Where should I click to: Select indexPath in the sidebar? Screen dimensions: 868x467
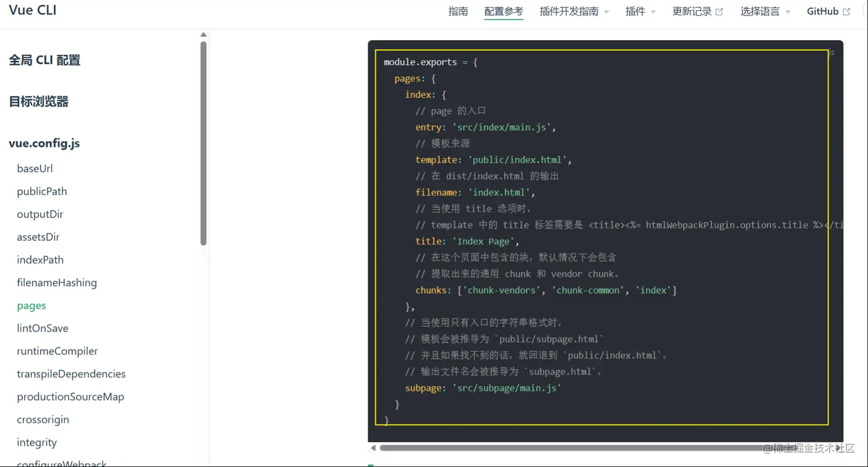pyautogui.click(x=40, y=260)
